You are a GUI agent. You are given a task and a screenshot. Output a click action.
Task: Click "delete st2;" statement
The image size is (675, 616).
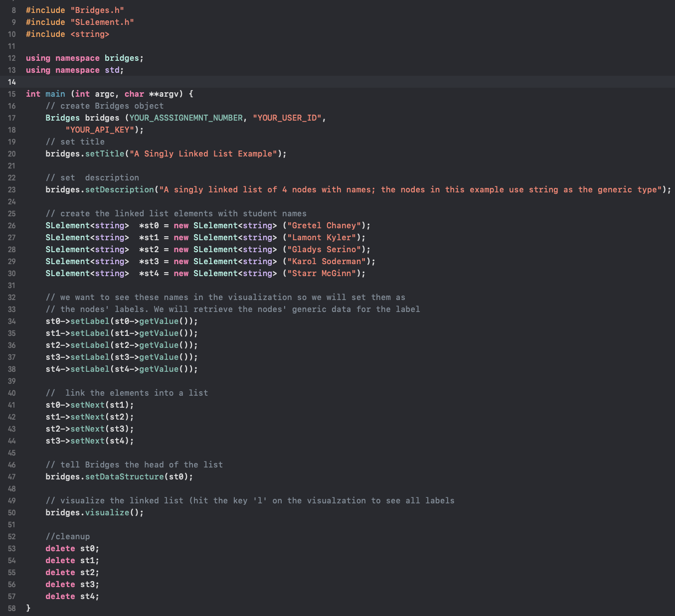(72, 573)
